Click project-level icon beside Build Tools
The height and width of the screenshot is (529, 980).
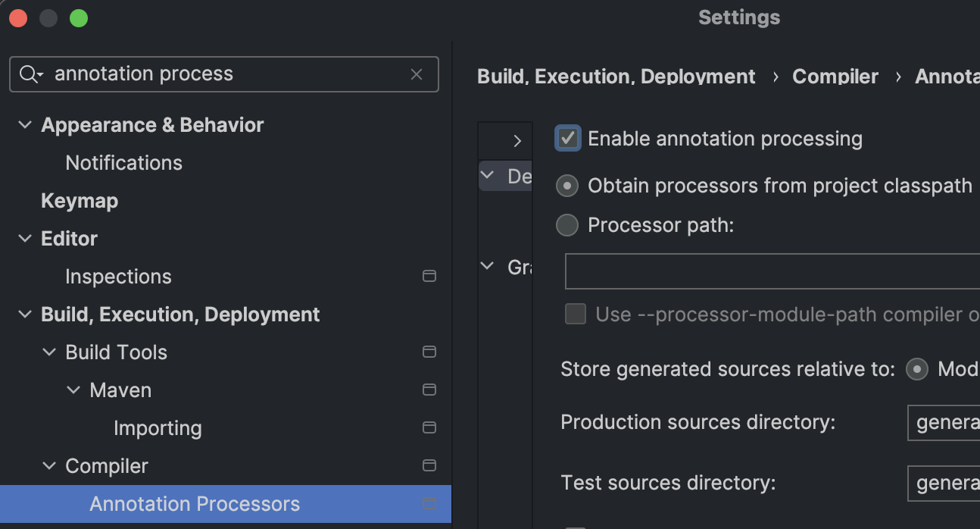click(x=429, y=352)
